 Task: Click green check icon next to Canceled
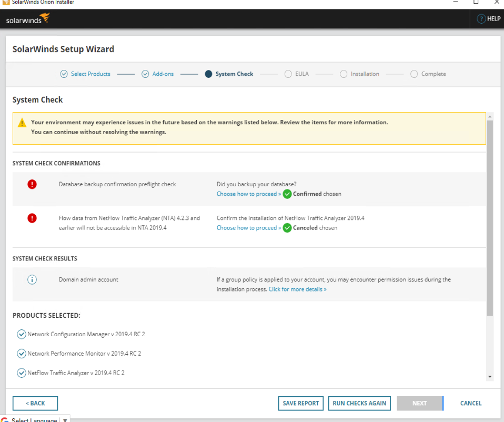(287, 228)
